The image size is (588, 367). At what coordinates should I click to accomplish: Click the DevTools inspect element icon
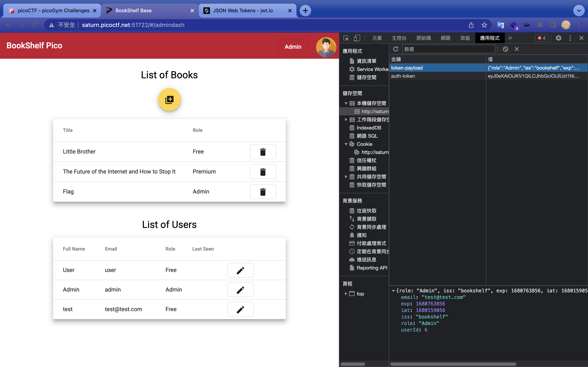click(346, 38)
